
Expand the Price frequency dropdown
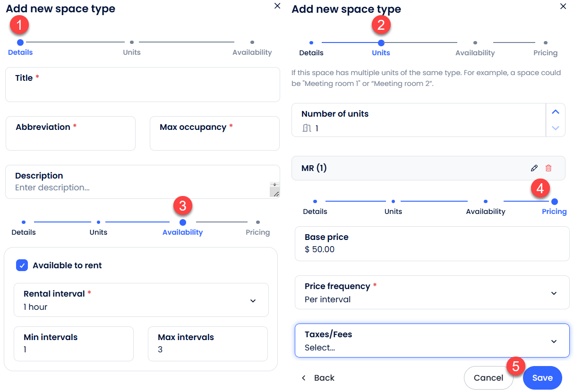(432, 293)
